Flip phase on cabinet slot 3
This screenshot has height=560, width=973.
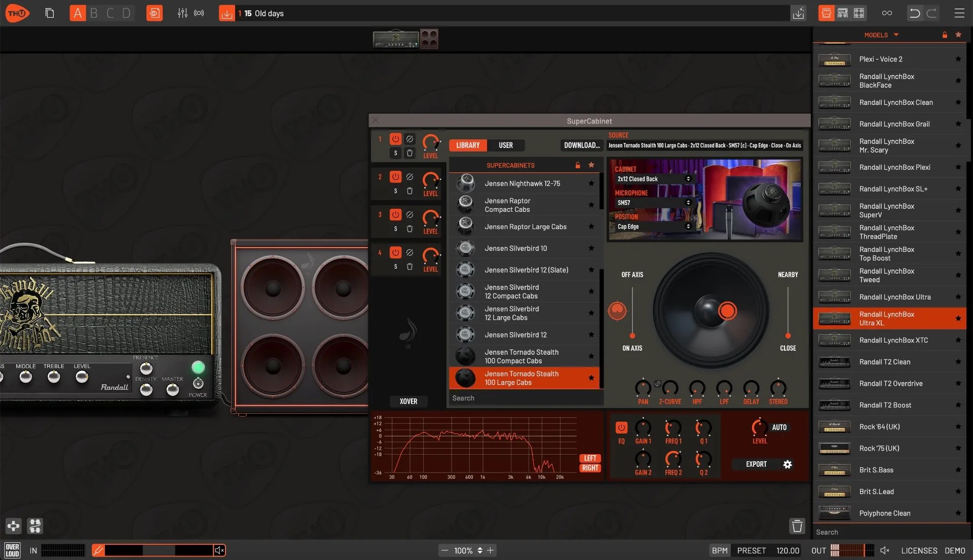click(x=409, y=214)
